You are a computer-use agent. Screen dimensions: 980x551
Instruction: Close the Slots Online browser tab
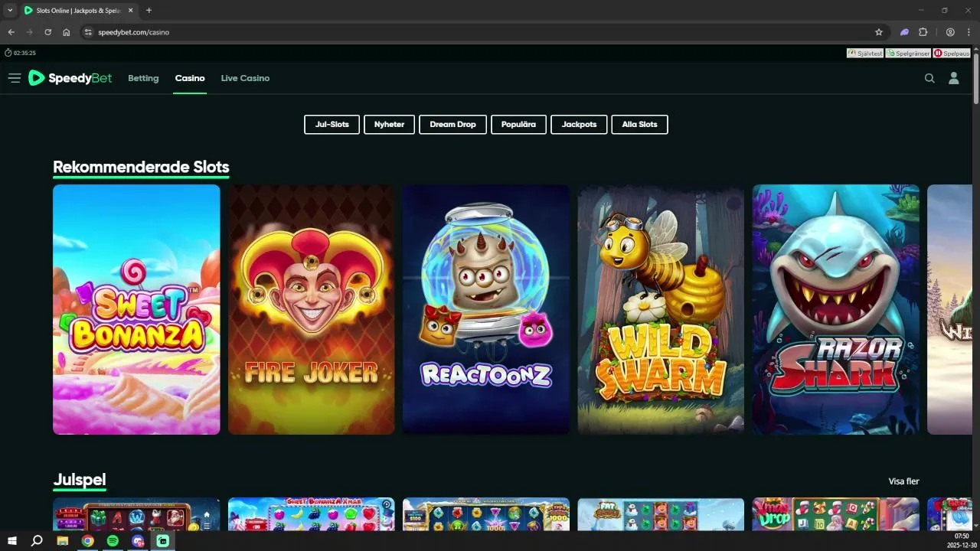coord(131,11)
